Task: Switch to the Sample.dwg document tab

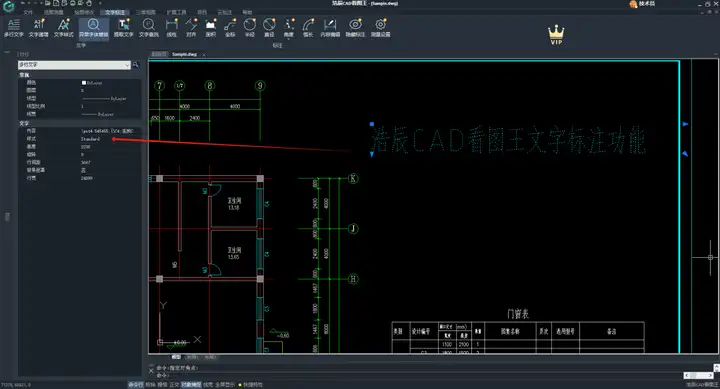Action: pyautogui.click(x=184, y=54)
